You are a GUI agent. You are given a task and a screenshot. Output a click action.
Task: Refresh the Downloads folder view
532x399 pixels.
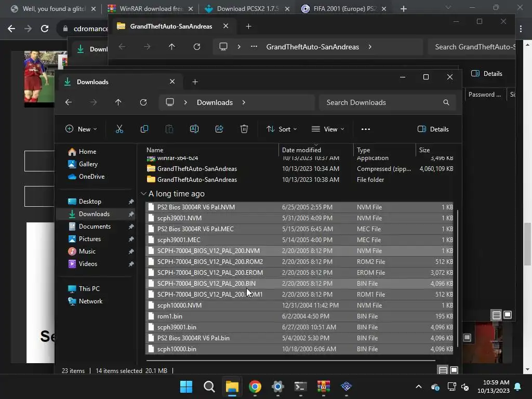tap(143, 102)
